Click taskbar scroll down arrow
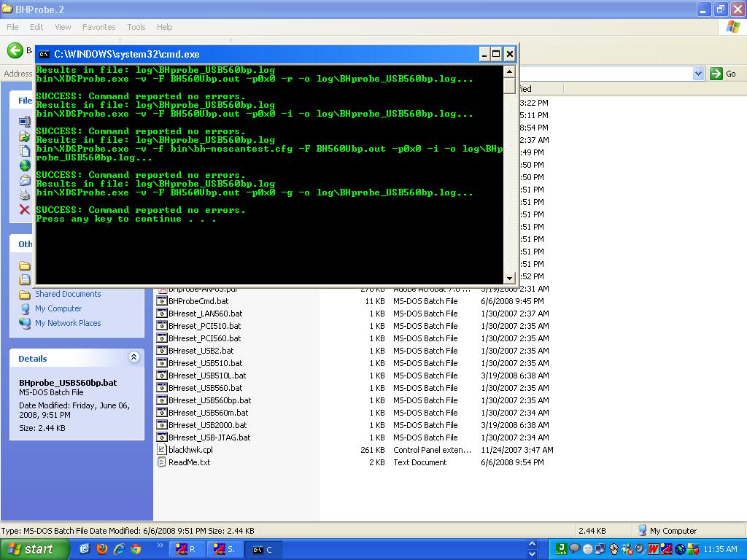 (x=532, y=554)
